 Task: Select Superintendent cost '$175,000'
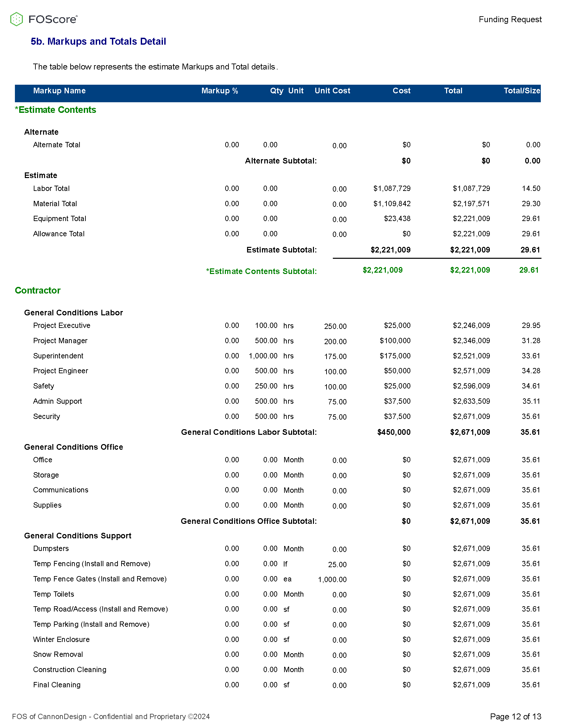pos(395,356)
